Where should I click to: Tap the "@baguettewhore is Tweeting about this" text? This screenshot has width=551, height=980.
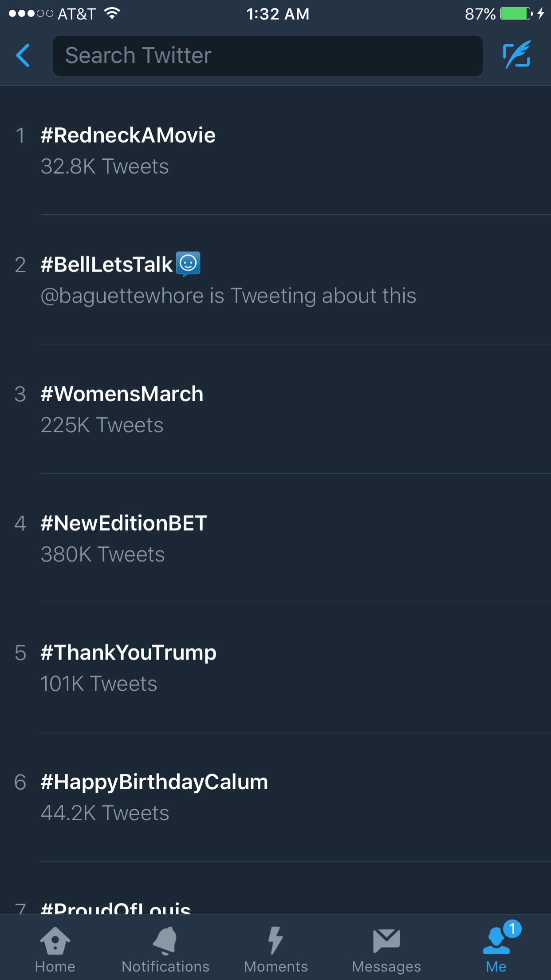coord(228,296)
